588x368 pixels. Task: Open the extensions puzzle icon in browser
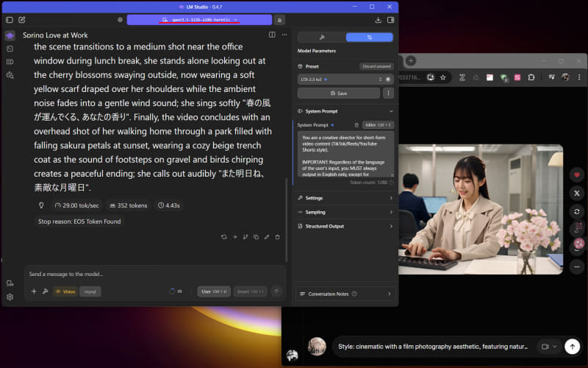531,77
